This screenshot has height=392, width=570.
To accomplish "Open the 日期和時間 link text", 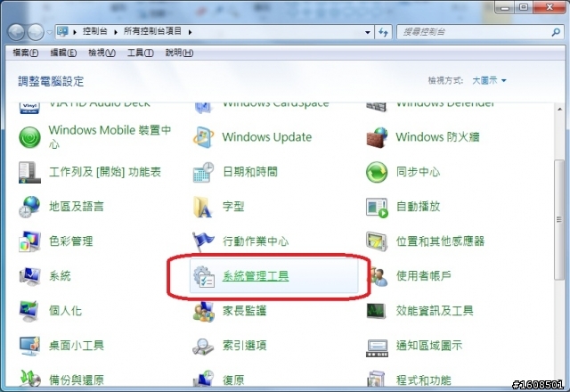I will 250,172.
